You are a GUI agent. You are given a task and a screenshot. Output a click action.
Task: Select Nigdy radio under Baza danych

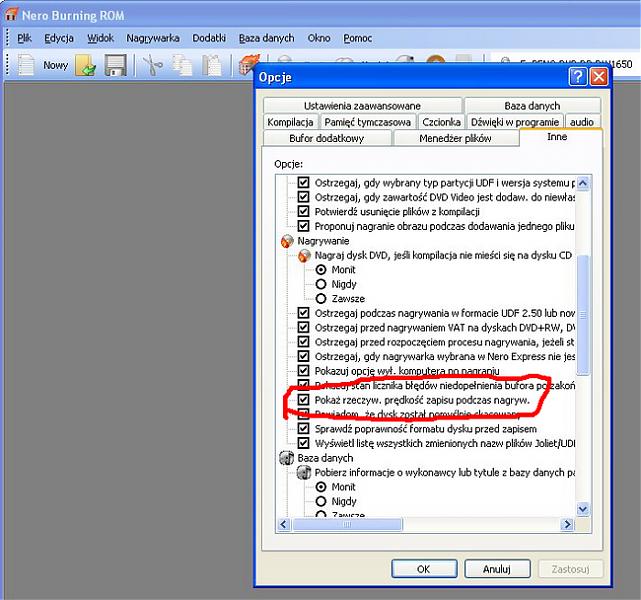pos(321,501)
